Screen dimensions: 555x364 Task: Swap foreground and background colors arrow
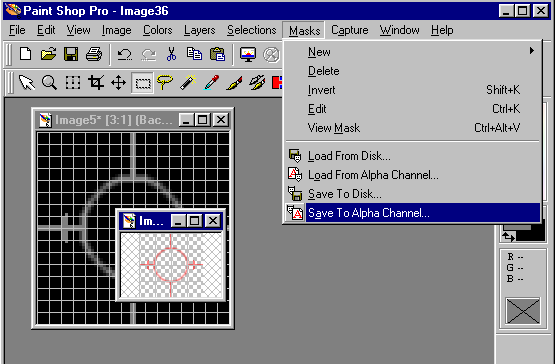tap(508, 237)
